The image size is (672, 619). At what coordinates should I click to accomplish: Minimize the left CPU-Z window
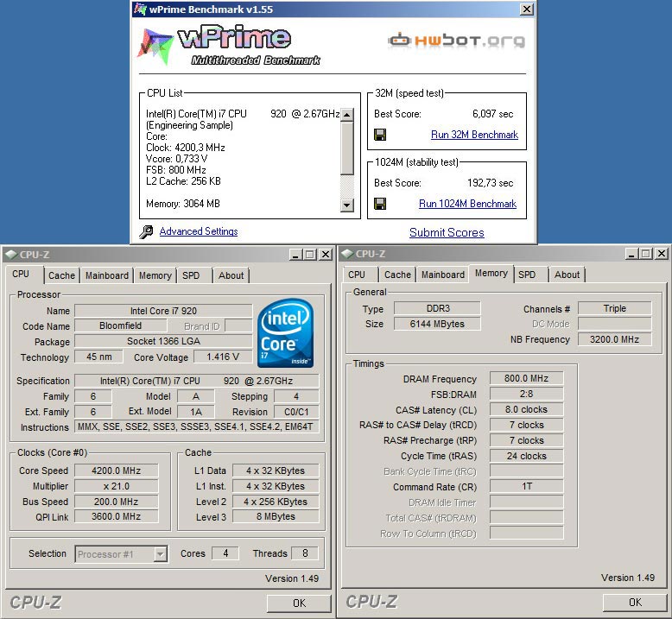pyautogui.click(x=295, y=255)
